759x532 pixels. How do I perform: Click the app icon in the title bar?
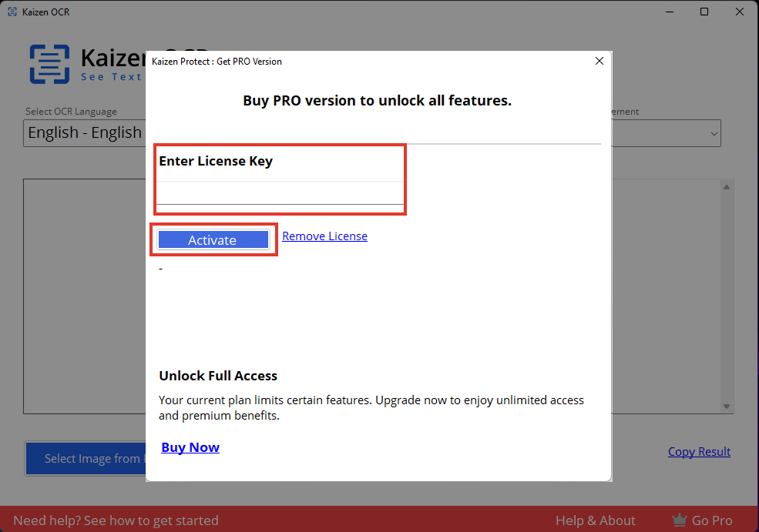coord(12,12)
